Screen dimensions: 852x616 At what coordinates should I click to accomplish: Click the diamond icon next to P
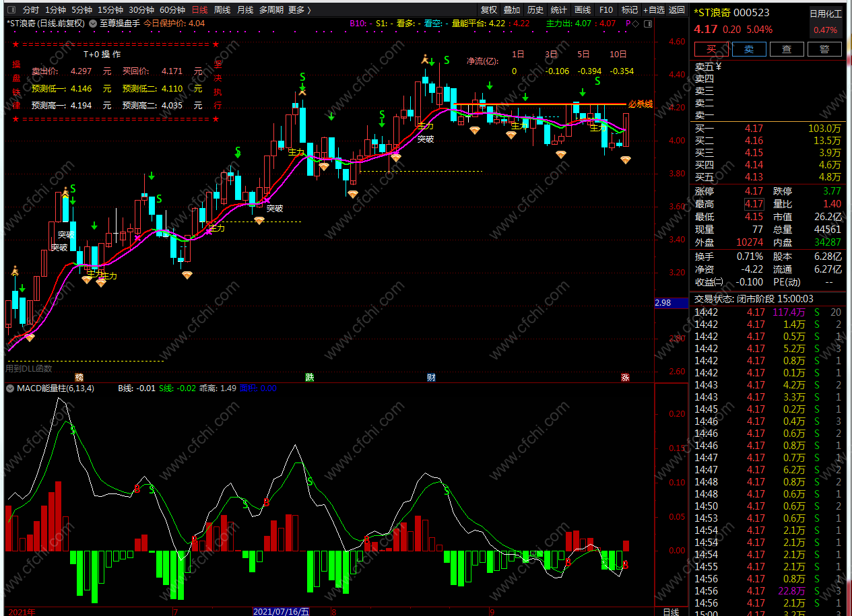[x=636, y=23]
